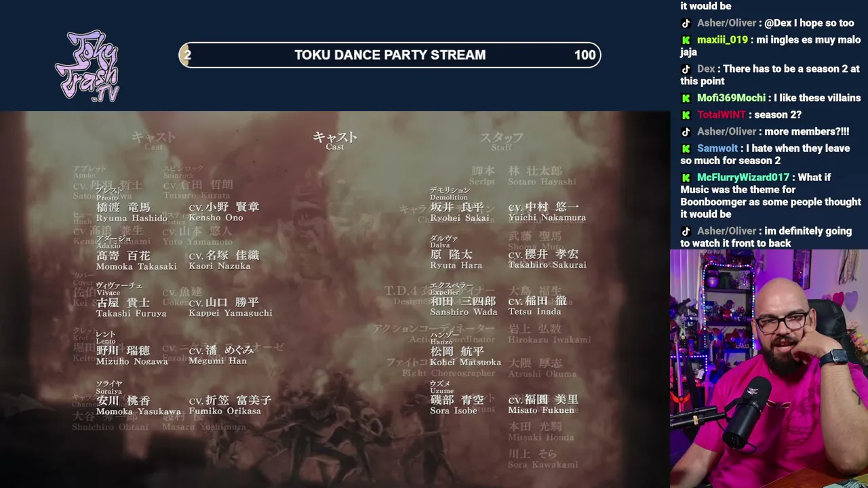The image size is (868, 488).
Task: Click the credit name 'Yuichi Nakamura'
Action: coord(547,218)
